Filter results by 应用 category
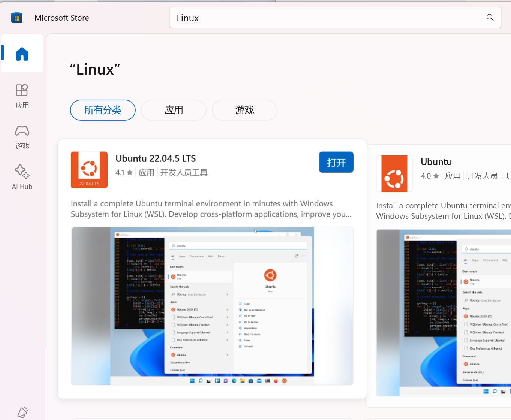The width and height of the screenshot is (511, 420). [173, 110]
